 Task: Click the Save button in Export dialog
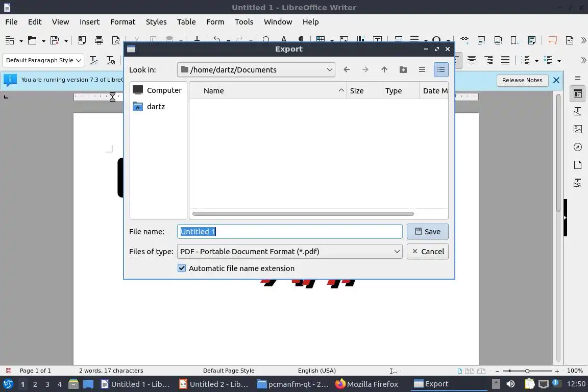tap(428, 231)
